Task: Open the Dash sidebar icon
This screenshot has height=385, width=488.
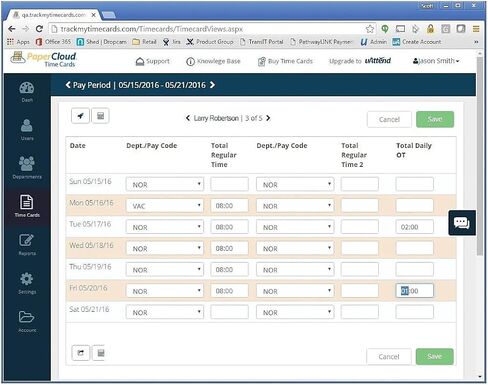Action: pyautogui.click(x=27, y=92)
